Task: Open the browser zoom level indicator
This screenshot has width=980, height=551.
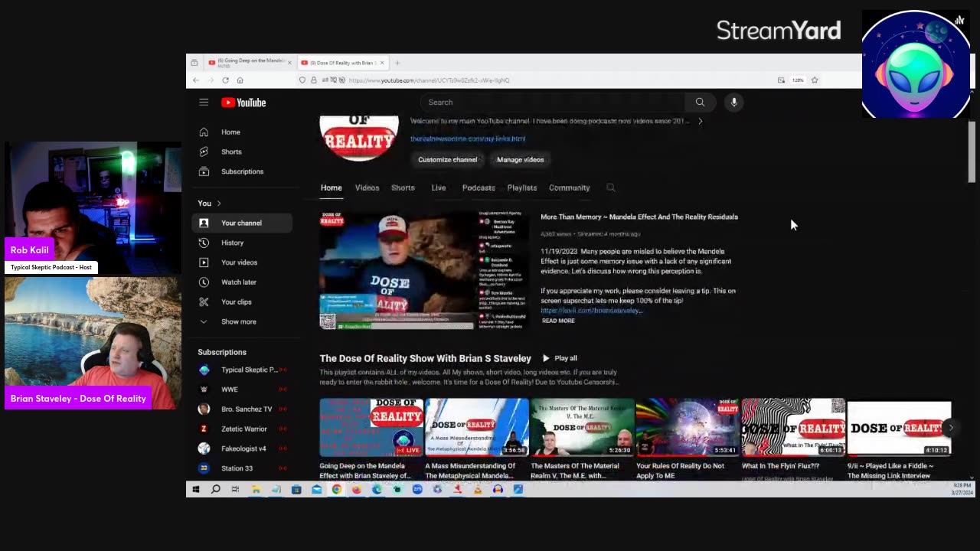Action: (798, 80)
